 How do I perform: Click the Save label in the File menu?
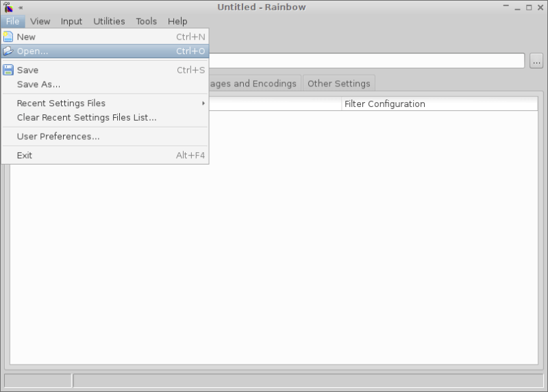(x=27, y=70)
